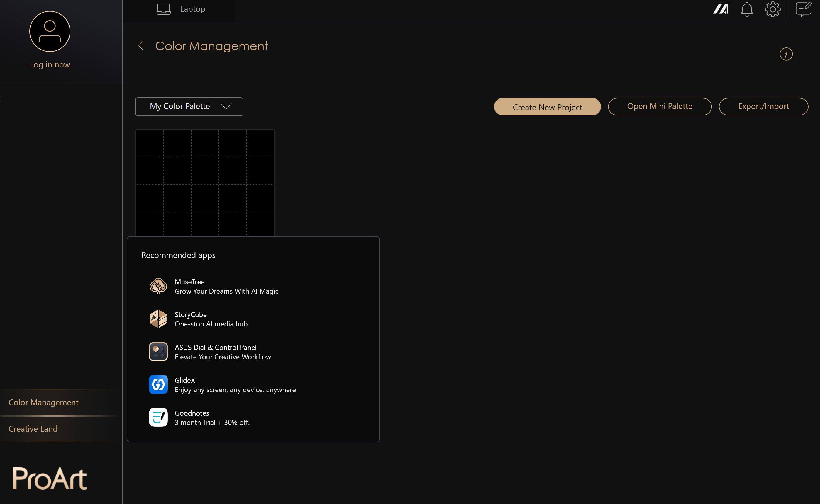Click the ASUS Dial & Control Panel icon
The image size is (820, 504).
click(158, 352)
